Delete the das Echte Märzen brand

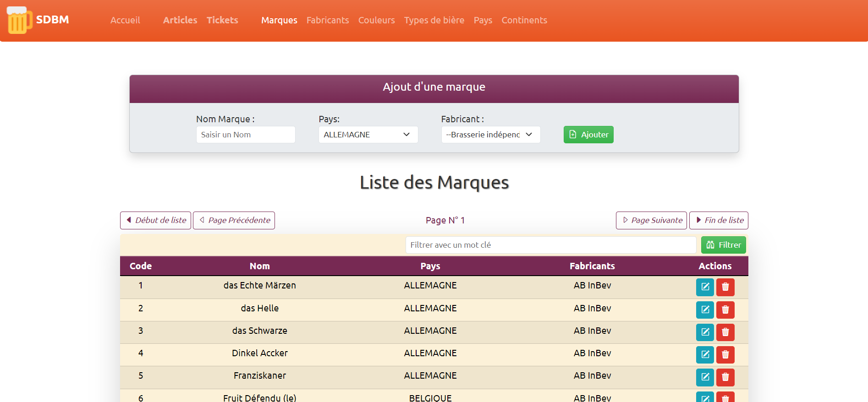click(725, 287)
